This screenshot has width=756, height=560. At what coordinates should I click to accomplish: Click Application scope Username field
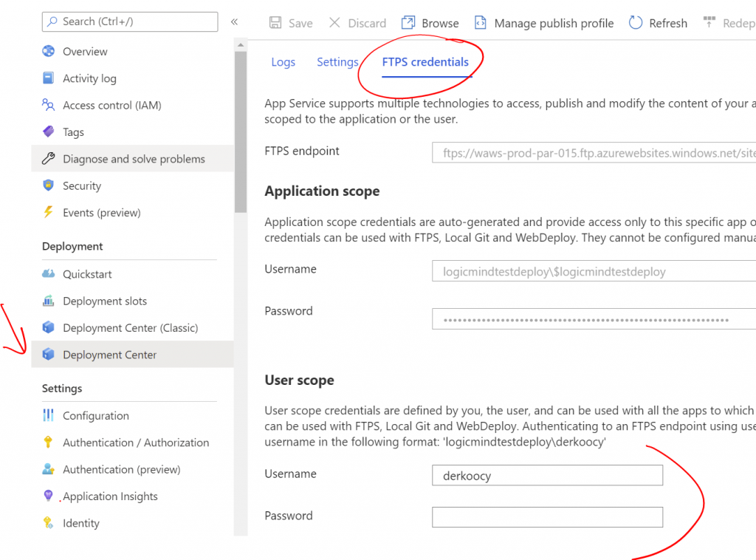(594, 271)
